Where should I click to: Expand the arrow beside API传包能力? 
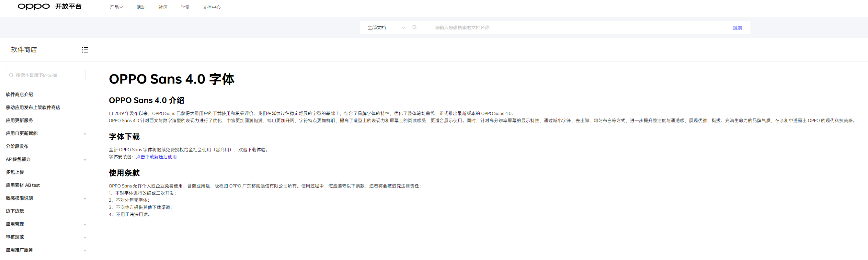pos(85,160)
